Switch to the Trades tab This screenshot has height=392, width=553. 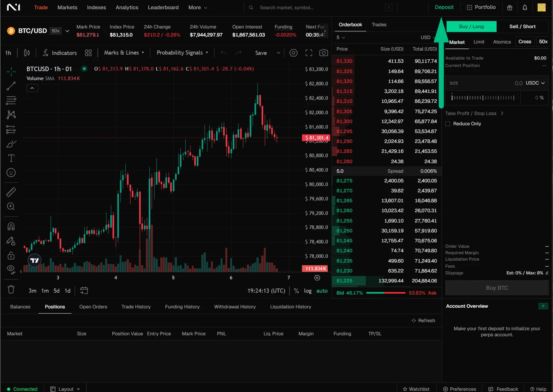379,25
